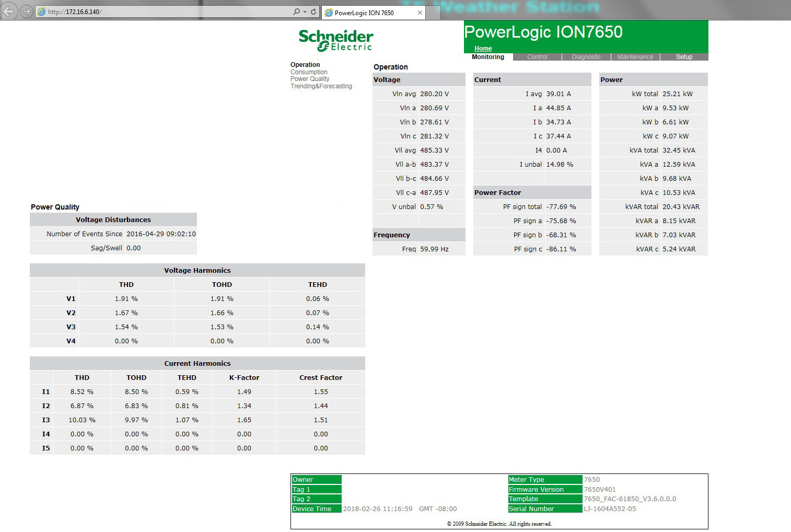Open the Power Quality sidebar link
This screenshot has width=791, height=532.
[310, 79]
